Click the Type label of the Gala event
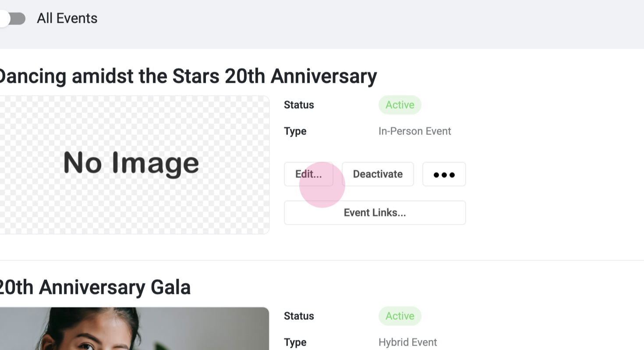The width and height of the screenshot is (644, 350). pos(295,343)
